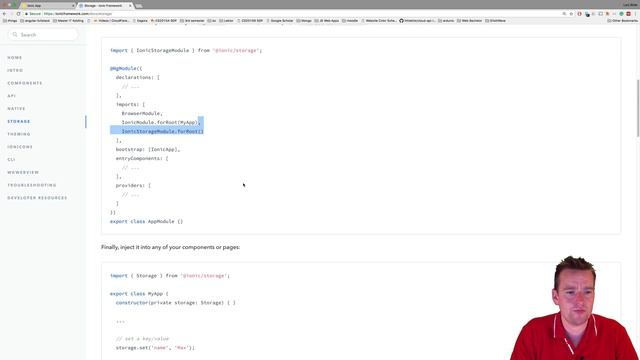Click the page vertical scrollbar thumb

(x=638, y=108)
